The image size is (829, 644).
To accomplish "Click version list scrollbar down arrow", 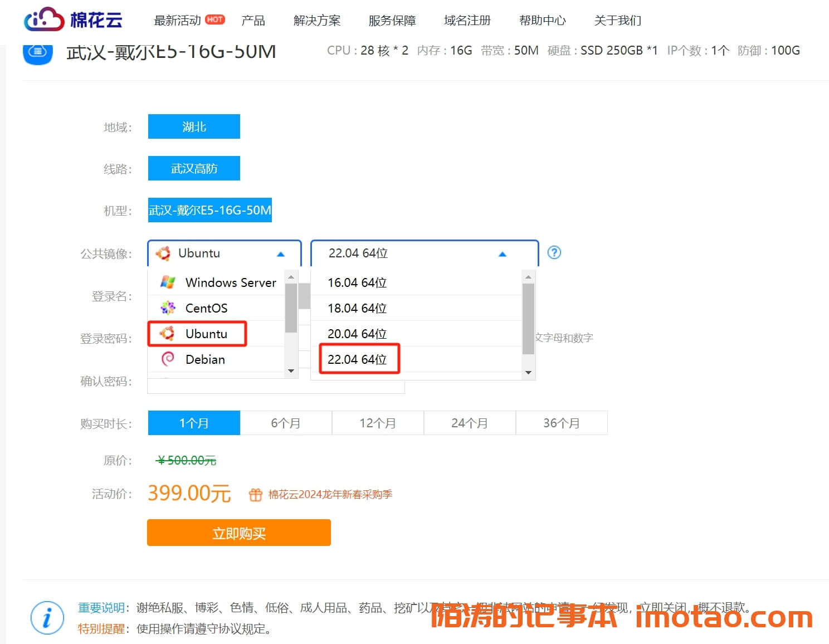I will (x=528, y=372).
